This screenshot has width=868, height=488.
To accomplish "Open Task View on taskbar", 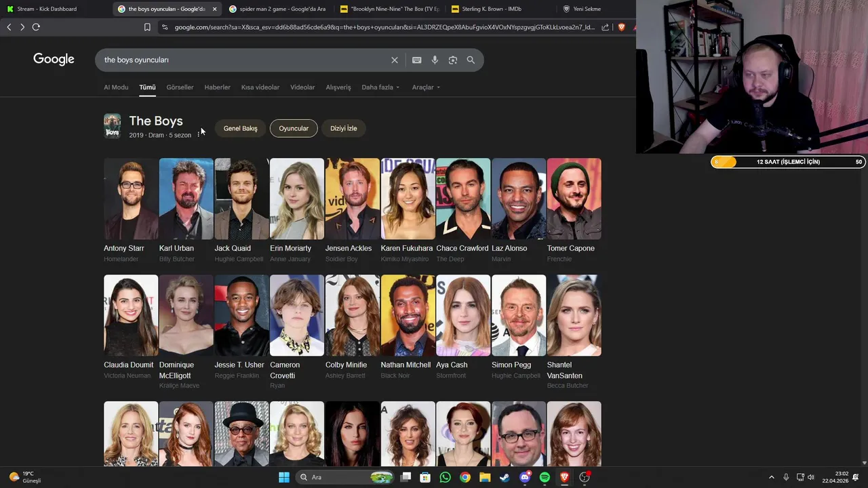I will pyautogui.click(x=406, y=477).
